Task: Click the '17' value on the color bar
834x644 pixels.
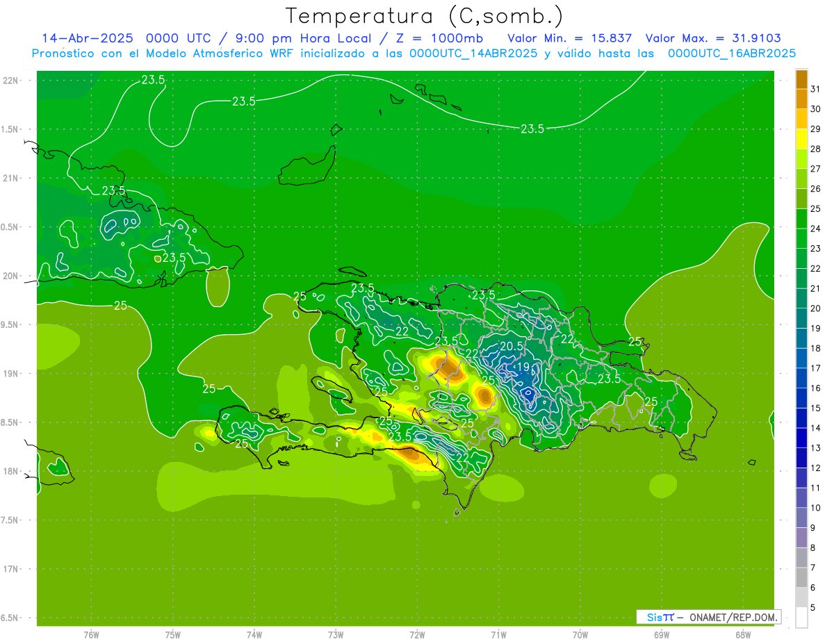Action: coord(816,369)
